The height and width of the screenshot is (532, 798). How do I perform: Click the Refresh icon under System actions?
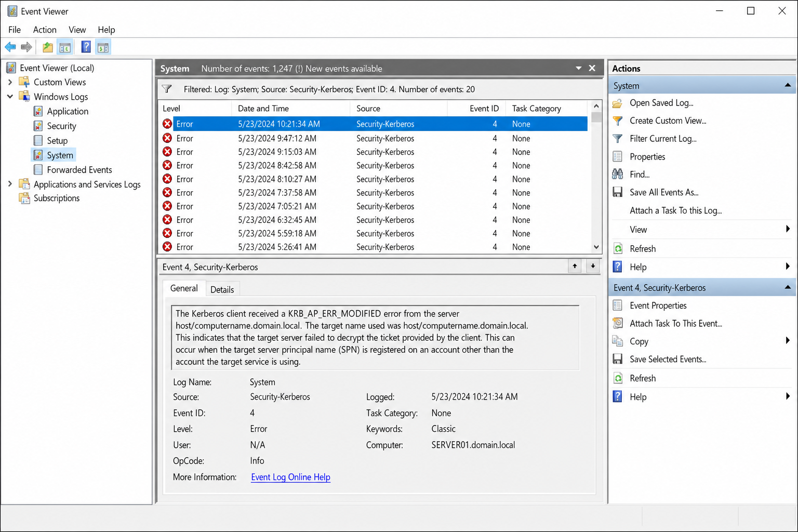[x=618, y=248]
